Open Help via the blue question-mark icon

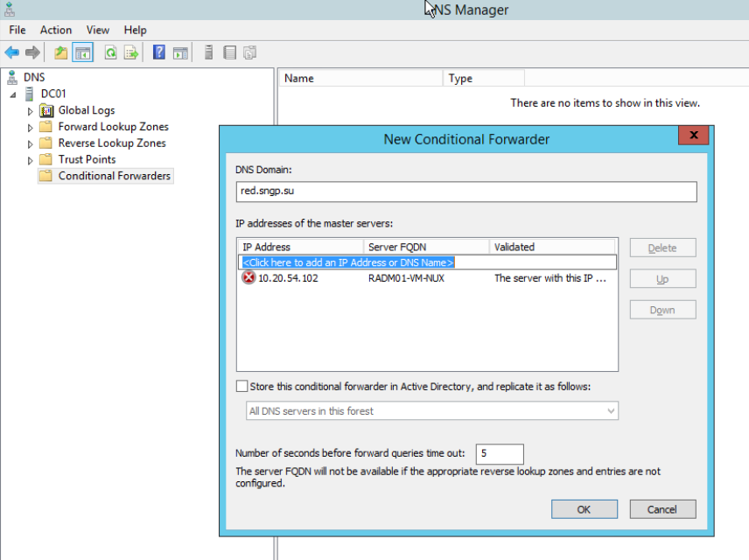(159, 52)
